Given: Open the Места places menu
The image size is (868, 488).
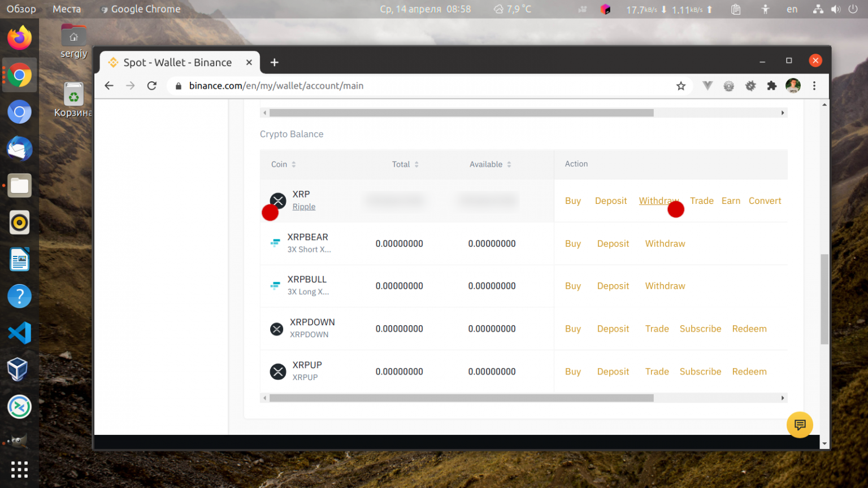Looking at the screenshot, I should pos(67,9).
